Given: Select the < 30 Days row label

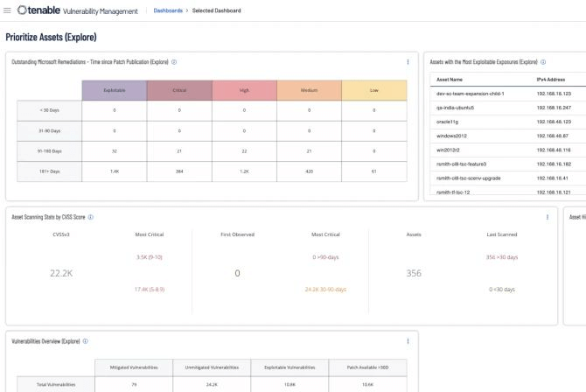Looking at the screenshot, I should 49,110.
